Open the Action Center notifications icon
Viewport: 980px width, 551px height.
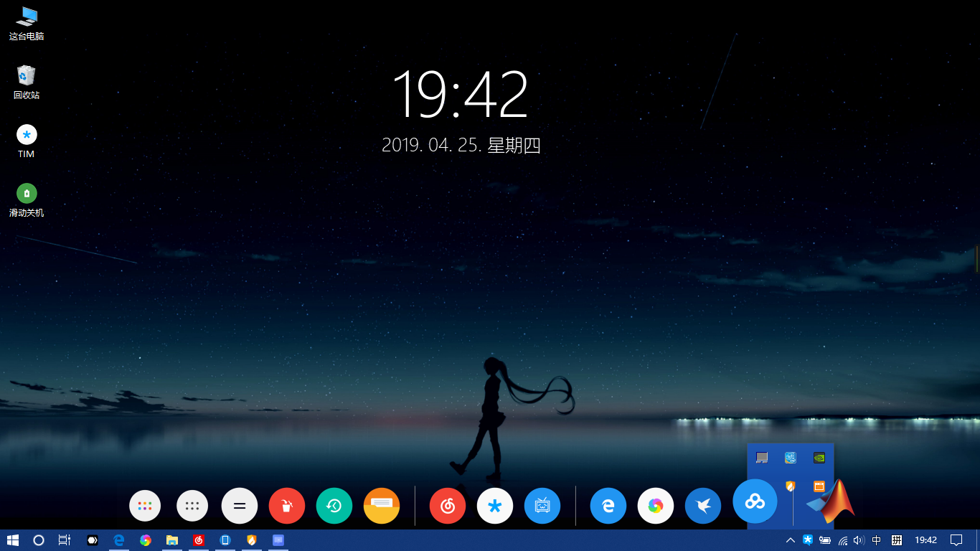coord(956,540)
